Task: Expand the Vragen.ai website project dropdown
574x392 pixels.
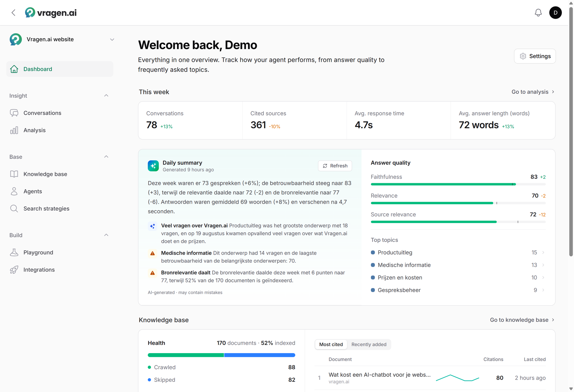Action: pyautogui.click(x=112, y=40)
